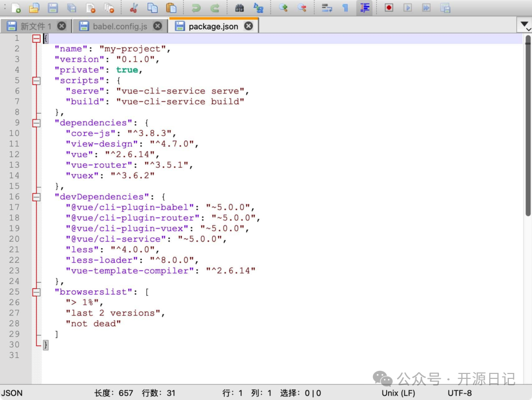The height and width of the screenshot is (400, 532).
Task: Click the Cut scissors icon
Action: 133,7
